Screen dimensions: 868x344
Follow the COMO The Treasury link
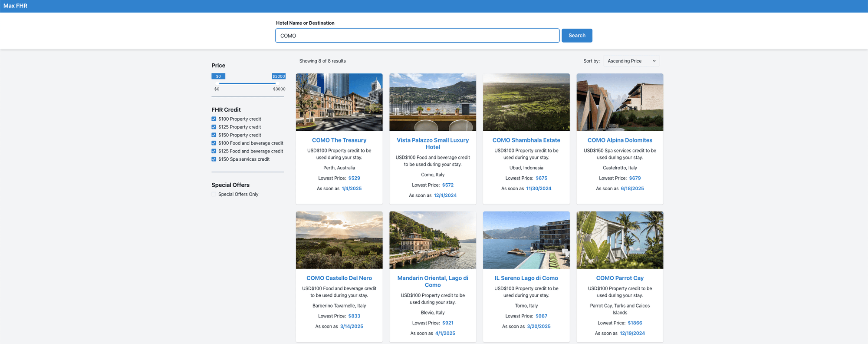pyautogui.click(x=339, y=140)
